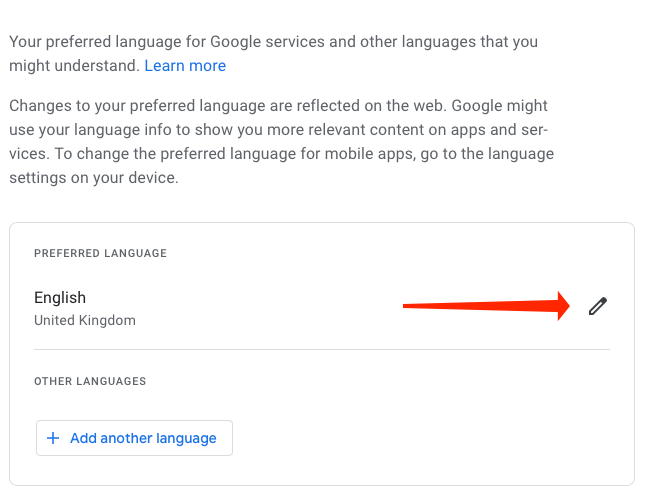
Task: Click the United Kingdom region label
Action: coord(85,321)
